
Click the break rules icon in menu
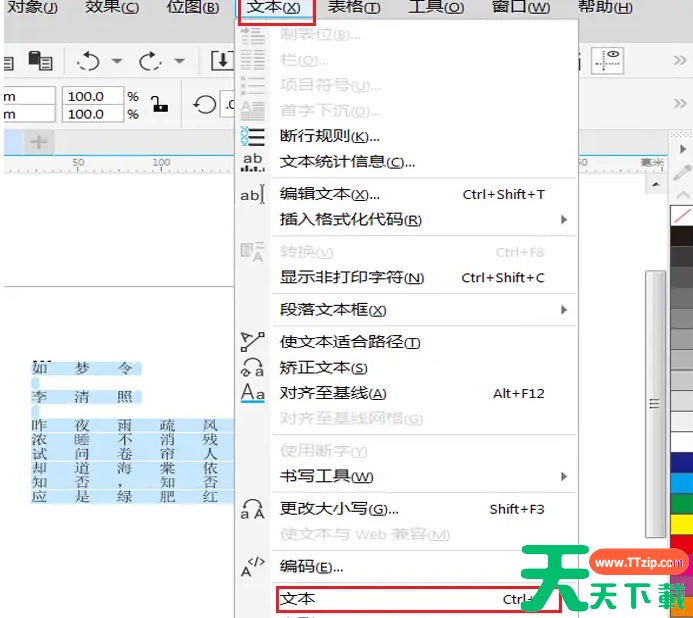252,136
